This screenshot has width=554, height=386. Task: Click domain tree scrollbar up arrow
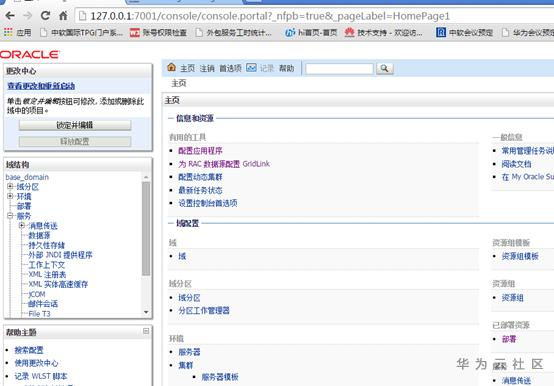click(x=146, y=177)
